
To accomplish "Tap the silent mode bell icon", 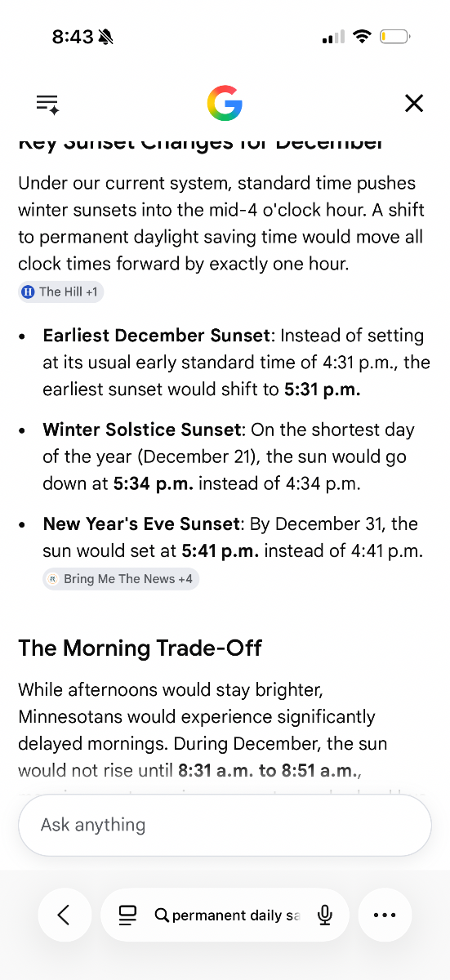I will click(x=105, y=37).
